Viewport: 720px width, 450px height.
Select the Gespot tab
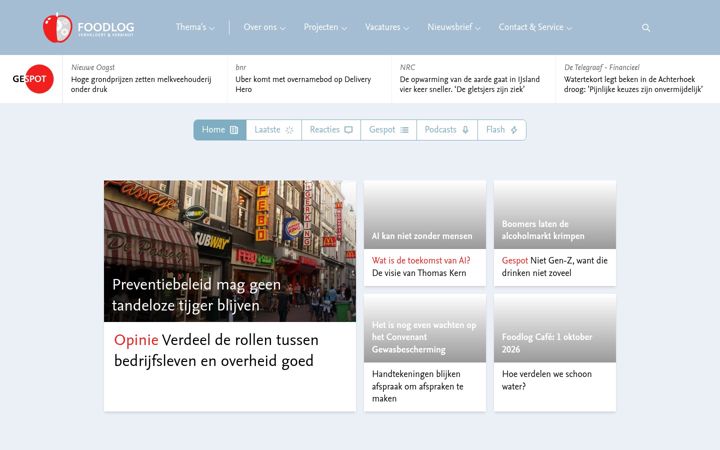[x=388, y=130]
